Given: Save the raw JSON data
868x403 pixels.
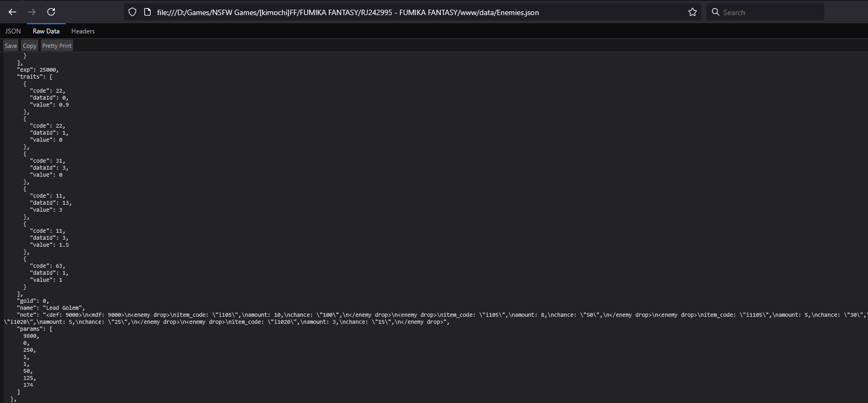Looking at the screenshot, I should [11, 46].
